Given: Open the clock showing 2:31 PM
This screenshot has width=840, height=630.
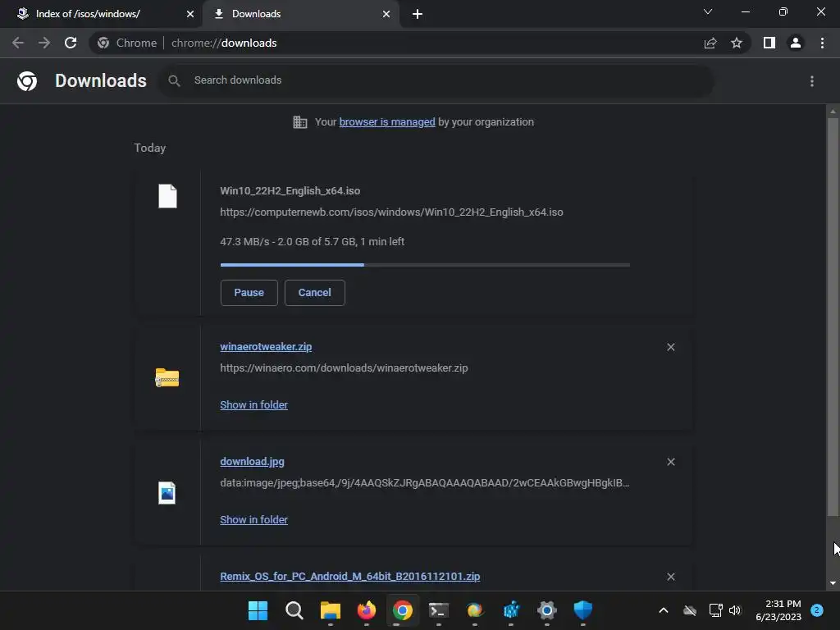Looking at the screenshot, I should [x=778, y=610].
